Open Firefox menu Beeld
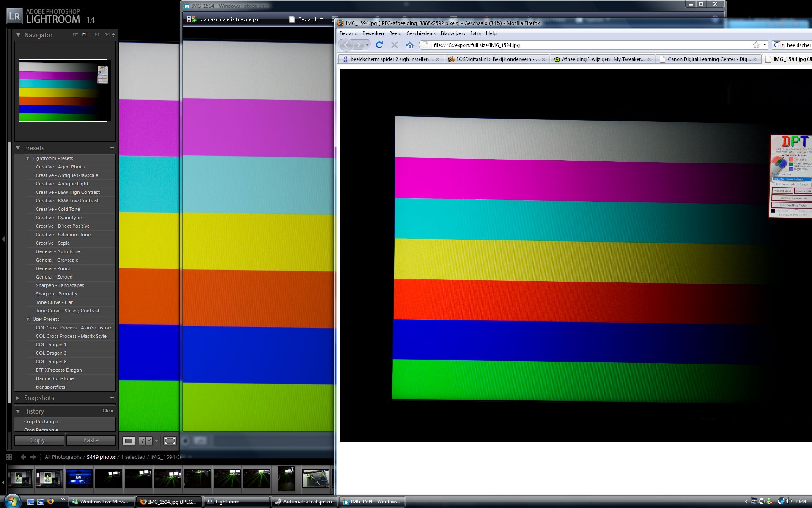Image resolution: width=812 pixels, height=508 pixels. 395,33
